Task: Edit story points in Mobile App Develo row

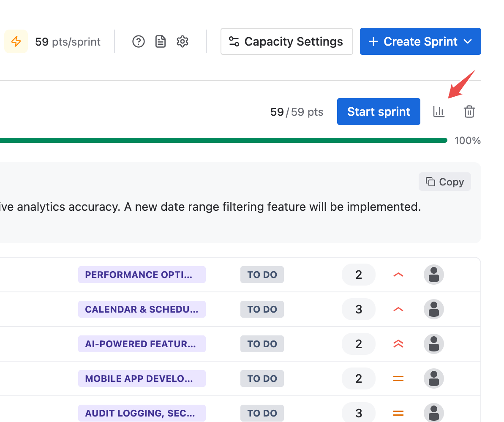Action: [359, 378]
